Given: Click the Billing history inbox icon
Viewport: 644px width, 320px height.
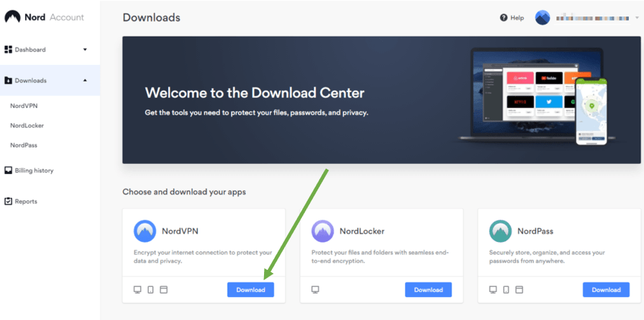Looking at the screenshot, I should pos(8,170).
